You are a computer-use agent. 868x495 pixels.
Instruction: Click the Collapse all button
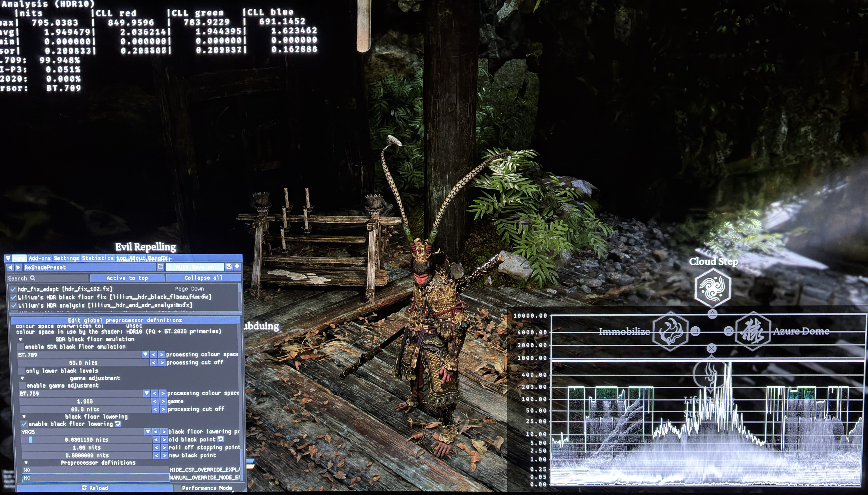coord(203,278)
